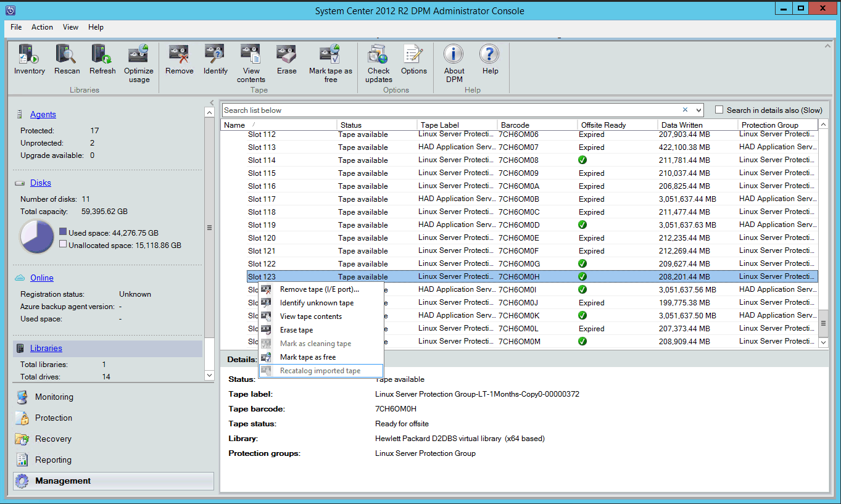Sort by the Data Written column header

click(x=698, y=125)
